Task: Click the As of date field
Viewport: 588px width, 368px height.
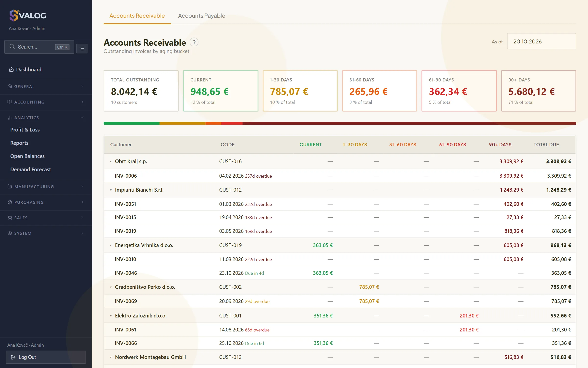Action: point(541,41)
